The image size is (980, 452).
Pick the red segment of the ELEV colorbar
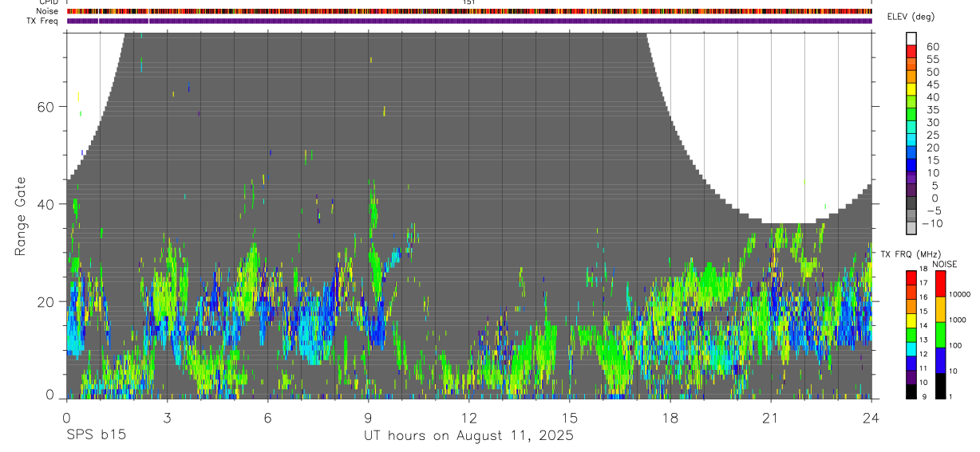pyautogui.click(x=911, y=51)
